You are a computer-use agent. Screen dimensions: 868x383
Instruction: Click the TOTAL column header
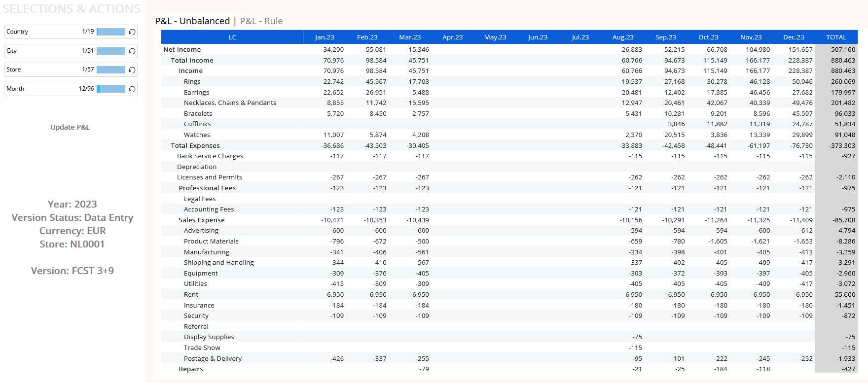click(x=836, y=37)
